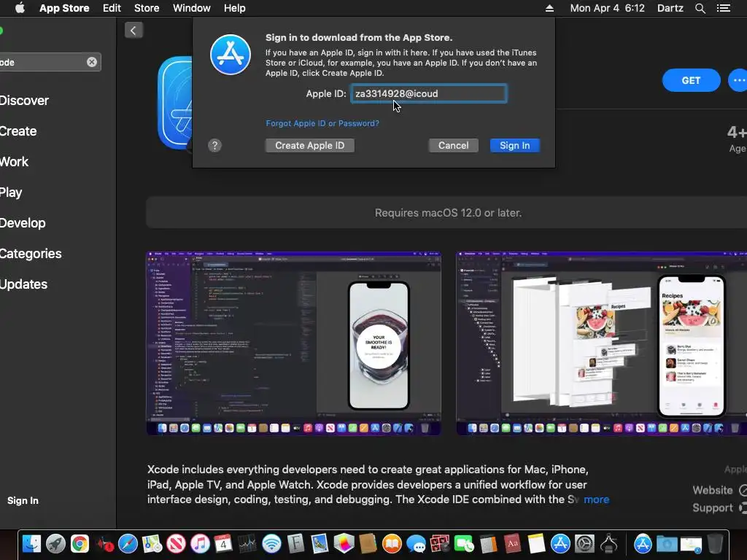Click the eject icon in menu bar
747x560 pixels.
coord(549,8)
